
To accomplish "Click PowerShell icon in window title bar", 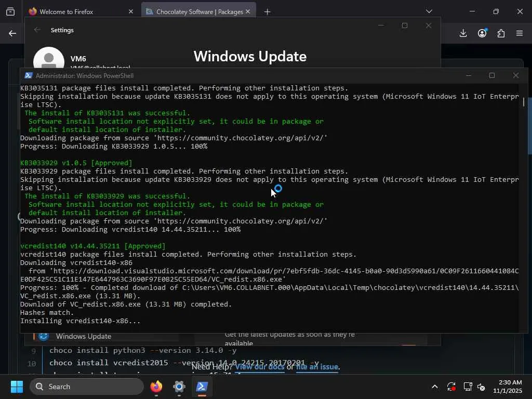I will 29,75.
